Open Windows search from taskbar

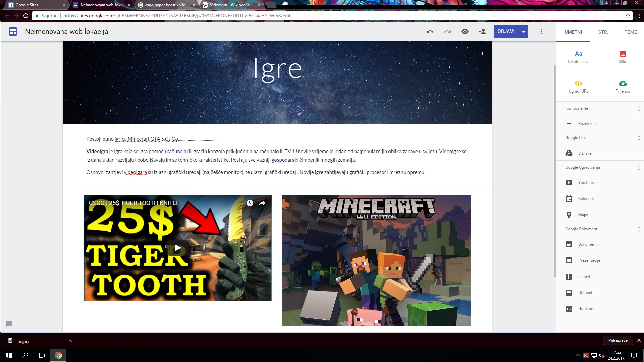click(25, 355)
